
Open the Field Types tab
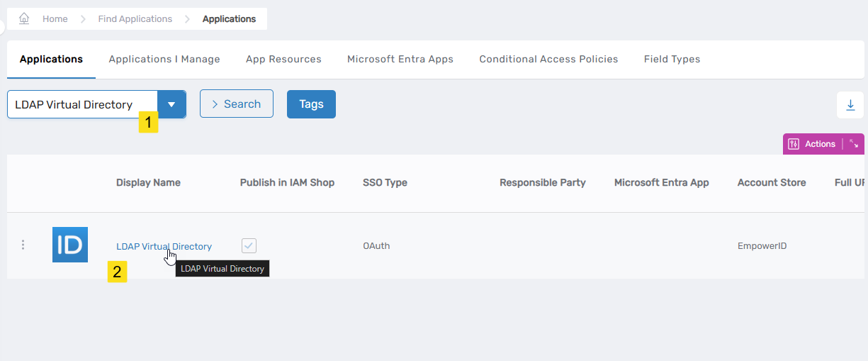pyautogui.click(x=672, y=59)
